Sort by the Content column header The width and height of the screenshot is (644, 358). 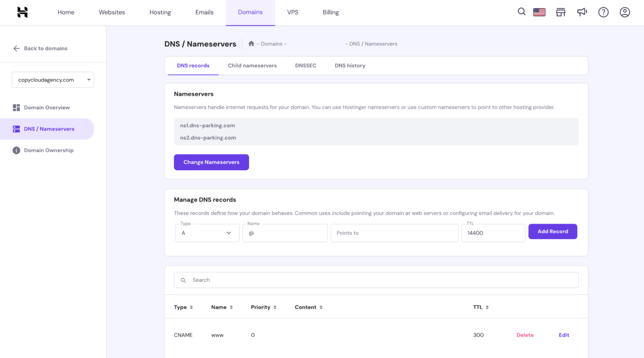click(x=309, y=307)
